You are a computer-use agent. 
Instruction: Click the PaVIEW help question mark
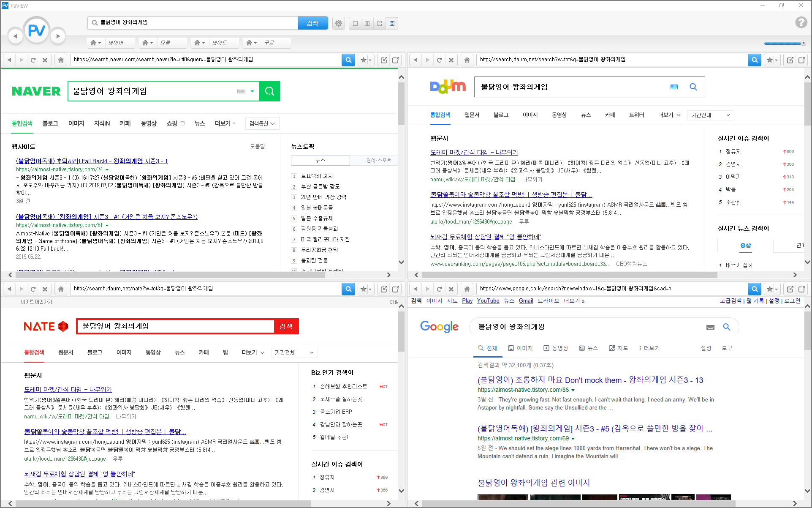pos(801,22)
